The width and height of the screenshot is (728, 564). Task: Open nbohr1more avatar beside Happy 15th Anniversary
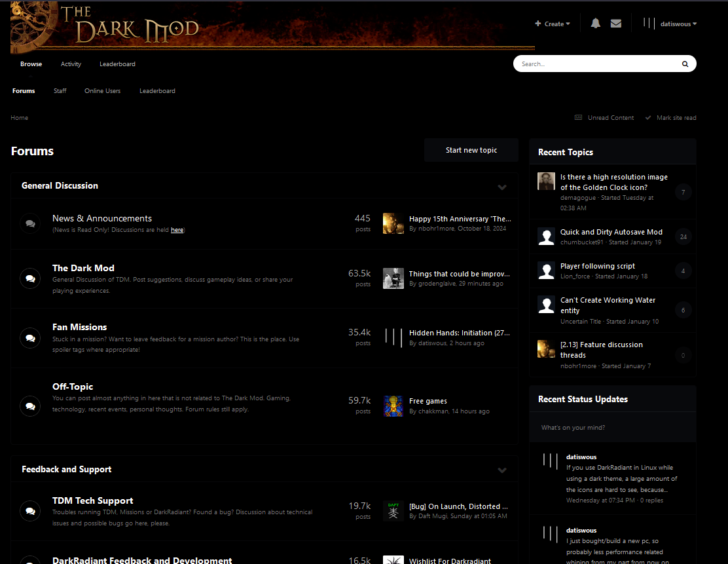click(393, 223)
